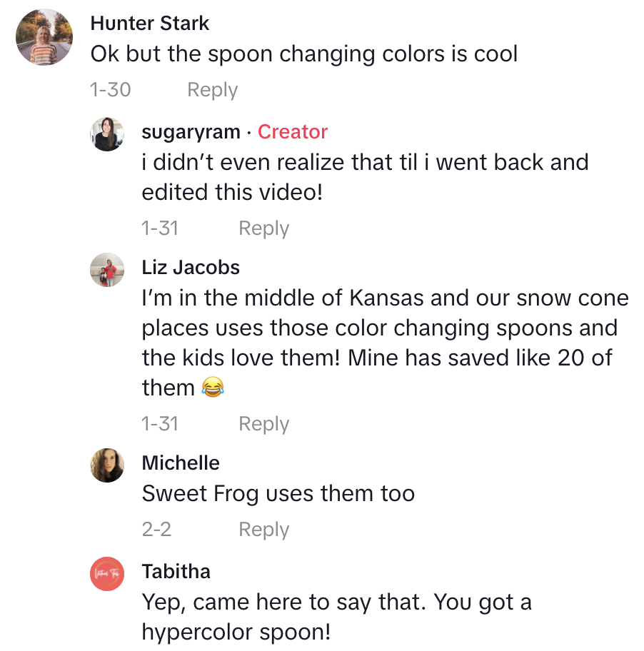Reply to Liz Jacobs' Kansas comment
The height and width of the screenshot is (651, 644).
tap(263, 424)
